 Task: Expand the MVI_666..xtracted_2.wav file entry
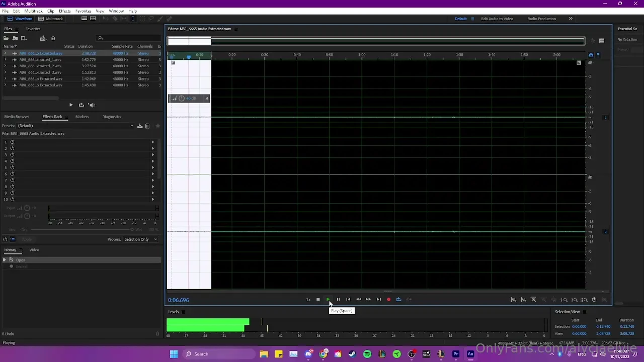click(5, 66)
